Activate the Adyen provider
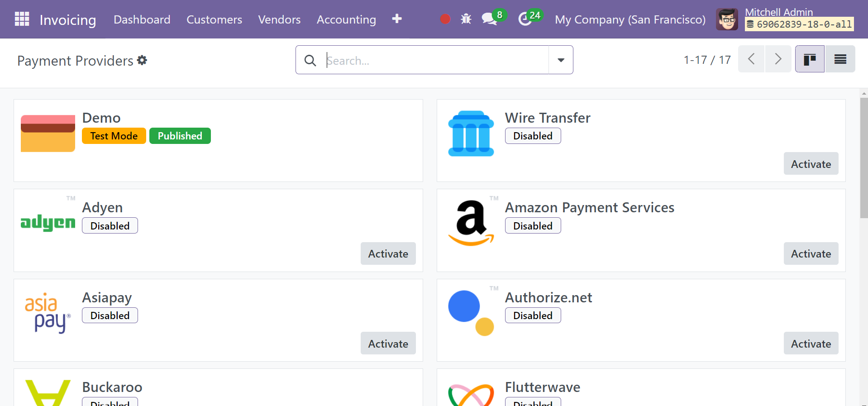This screenshot has width=868, height=406. (x=388, y=253)
